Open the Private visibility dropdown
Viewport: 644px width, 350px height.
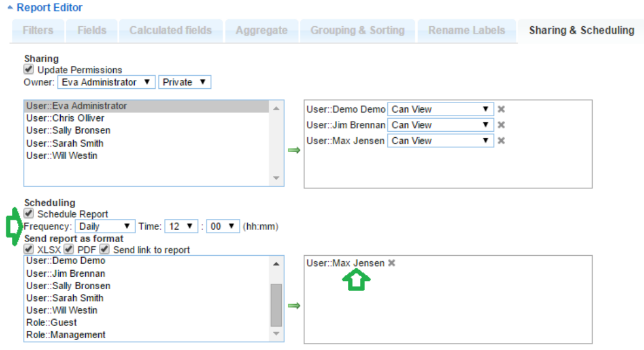pos(184,82)
